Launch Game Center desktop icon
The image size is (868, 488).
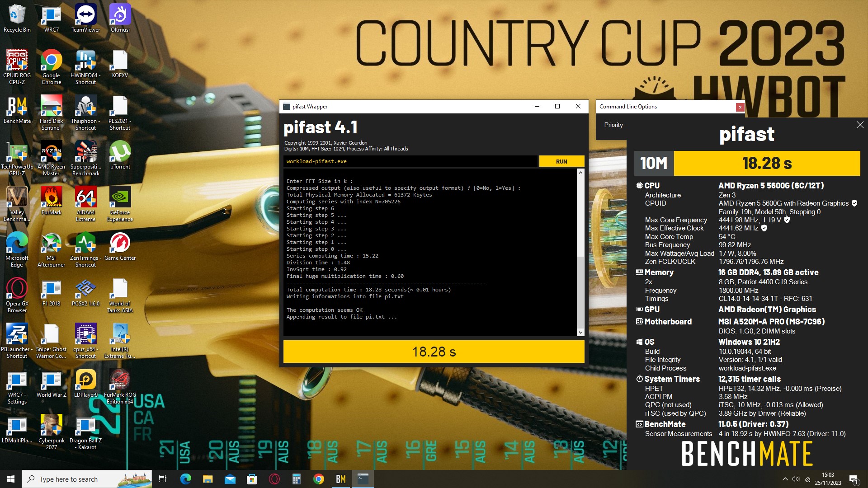pyautogui.click(x=120, y=247)
